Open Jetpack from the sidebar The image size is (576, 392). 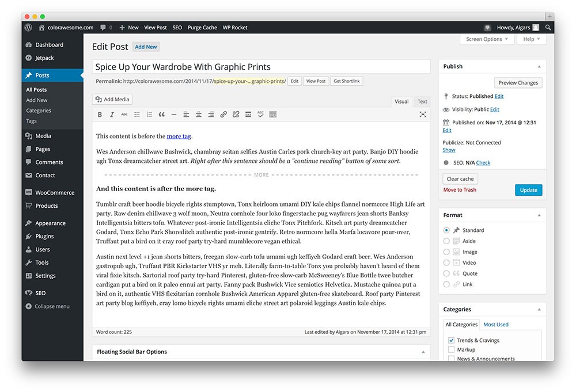click(44, 58)
